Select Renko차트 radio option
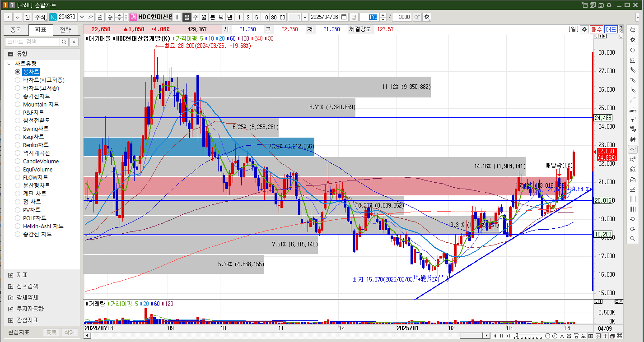Image resolution: width=644 pixels, height=342 pixels. click(x=18, y=145)
